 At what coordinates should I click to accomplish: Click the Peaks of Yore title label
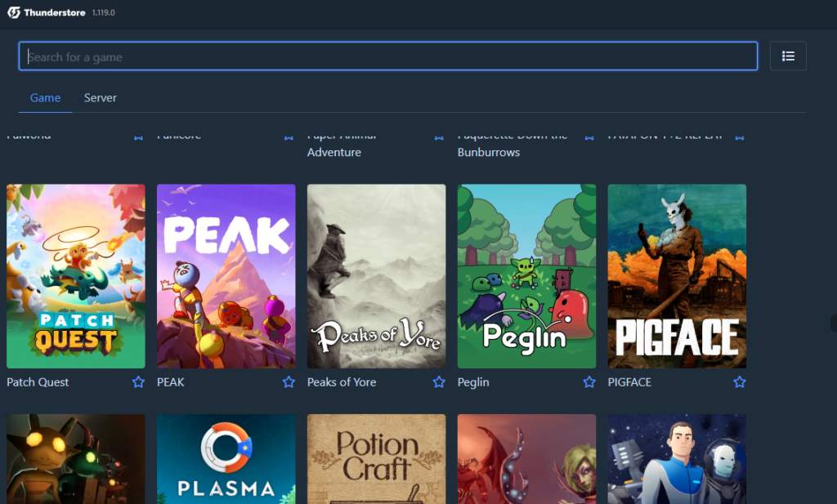[x=342, y=382]
